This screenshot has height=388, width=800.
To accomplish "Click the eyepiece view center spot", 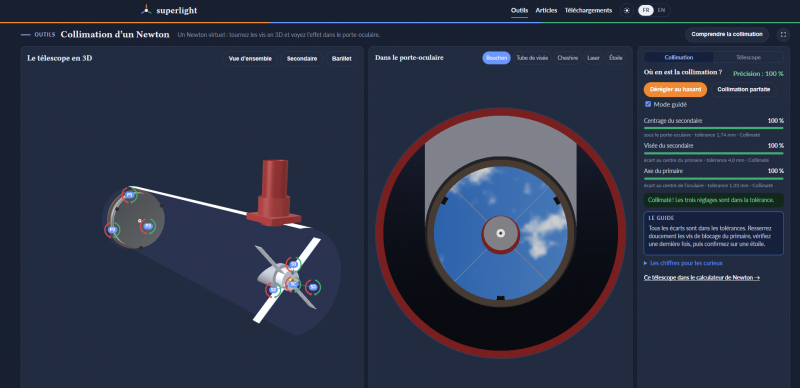I will point(501,233).
